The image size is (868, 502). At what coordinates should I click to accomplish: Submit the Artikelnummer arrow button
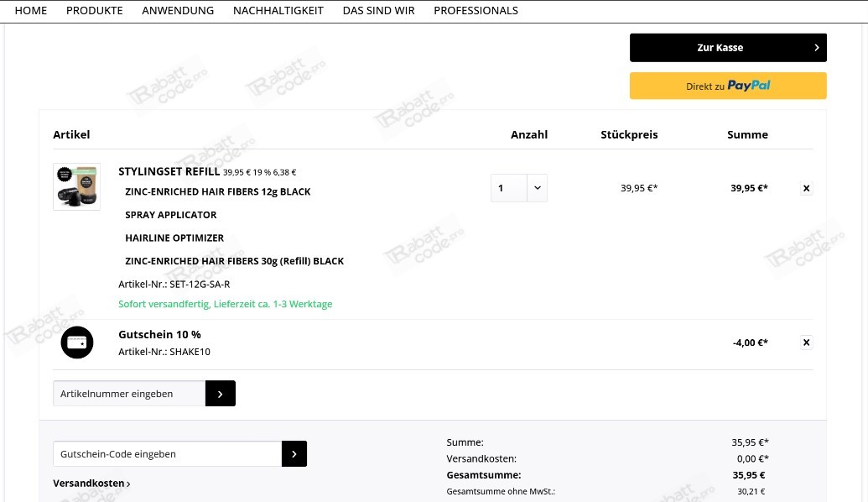pyautogui.click(x=221, y=394)
